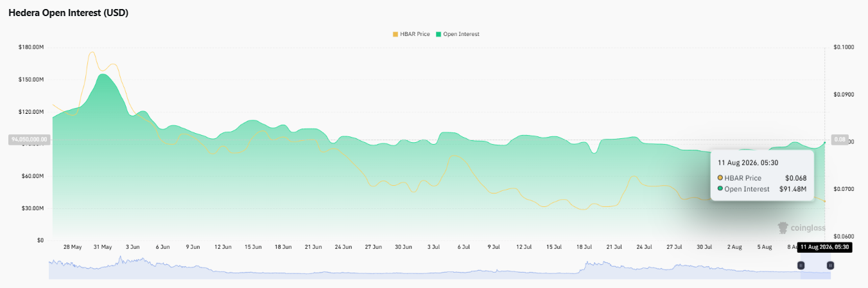Image resolution: width=868 pixels, height=288 pixels.
Task: Click the "$0.0900" right axis label
Action: tap(844, 94)
